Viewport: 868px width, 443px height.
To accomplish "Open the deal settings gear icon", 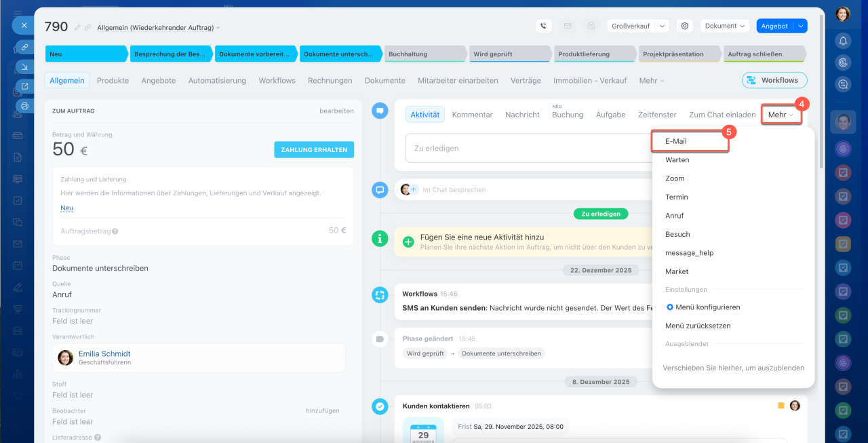I will (685, 26).
